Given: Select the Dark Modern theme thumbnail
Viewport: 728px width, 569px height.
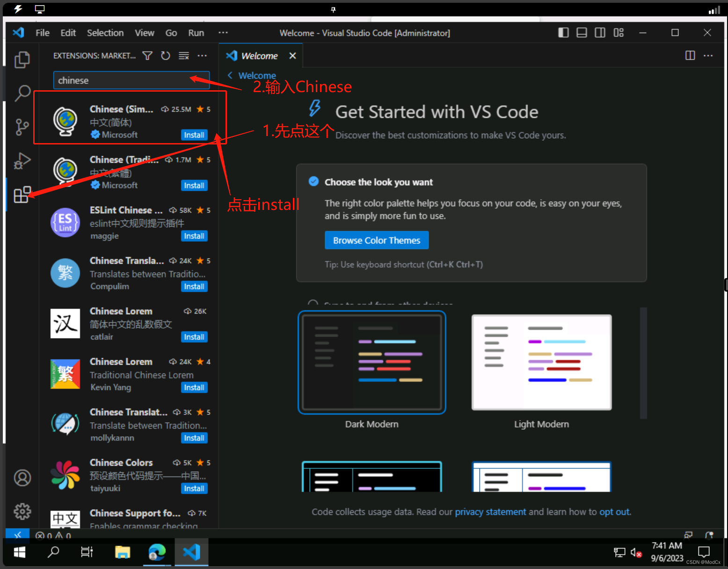Looking at the screenshot, I should click(x=372, y=362).
